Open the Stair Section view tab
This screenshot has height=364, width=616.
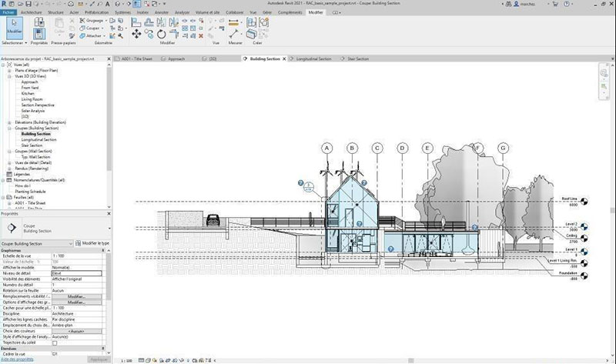[x=358, y=59]
